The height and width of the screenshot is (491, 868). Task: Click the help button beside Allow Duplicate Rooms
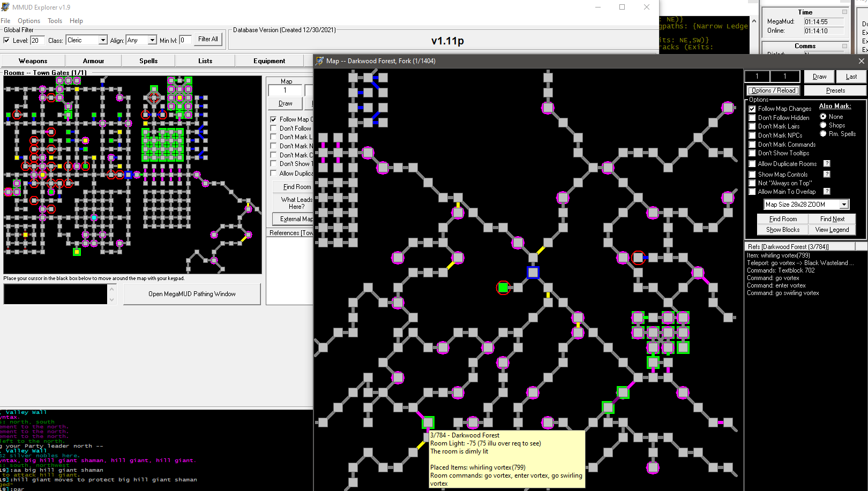[x=827, y=163]
